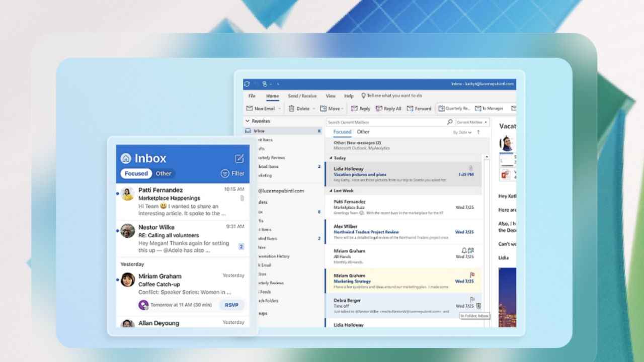The image size is (644, 362).
Task: Click the Search Current Mailbox field
Action: click(x=386, y=122)
